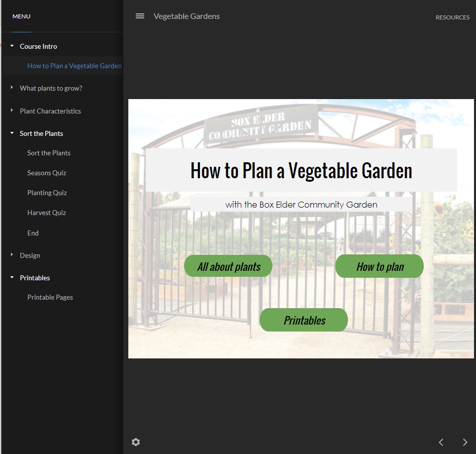The image size is (476, 454).
Task: Open the Seasons Quiz lesson
Action: pyautogui.click(x=47, y=173)
